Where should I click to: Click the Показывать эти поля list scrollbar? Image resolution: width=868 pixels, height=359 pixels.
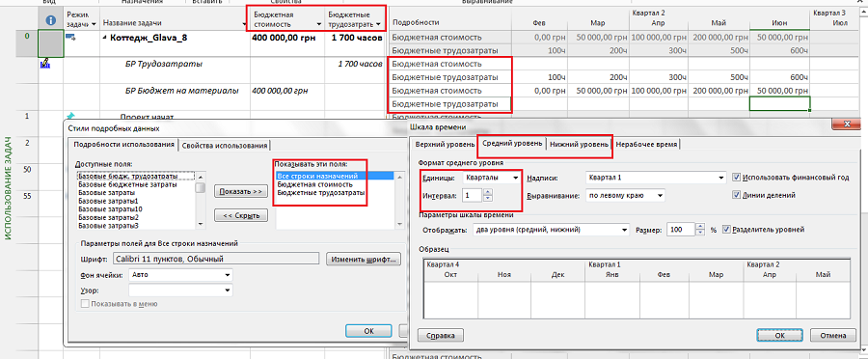[x=399, y=200]
